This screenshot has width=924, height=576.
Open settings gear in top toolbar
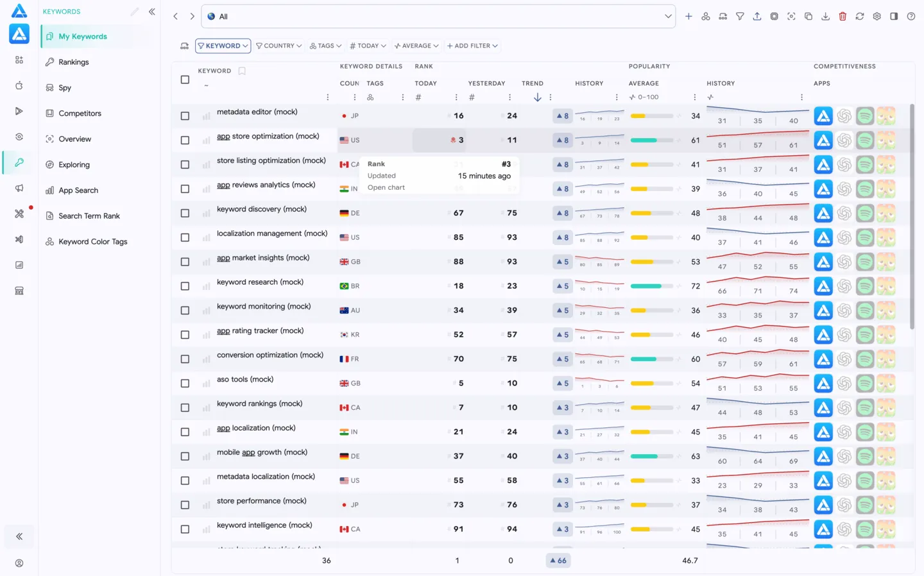click(x=877, y=17)
